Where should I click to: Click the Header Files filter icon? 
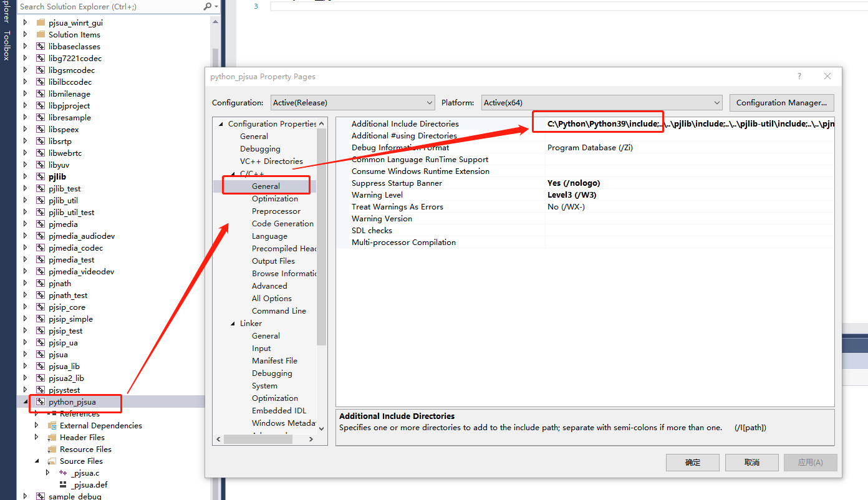pyautogui.click(x=52, y=437)
